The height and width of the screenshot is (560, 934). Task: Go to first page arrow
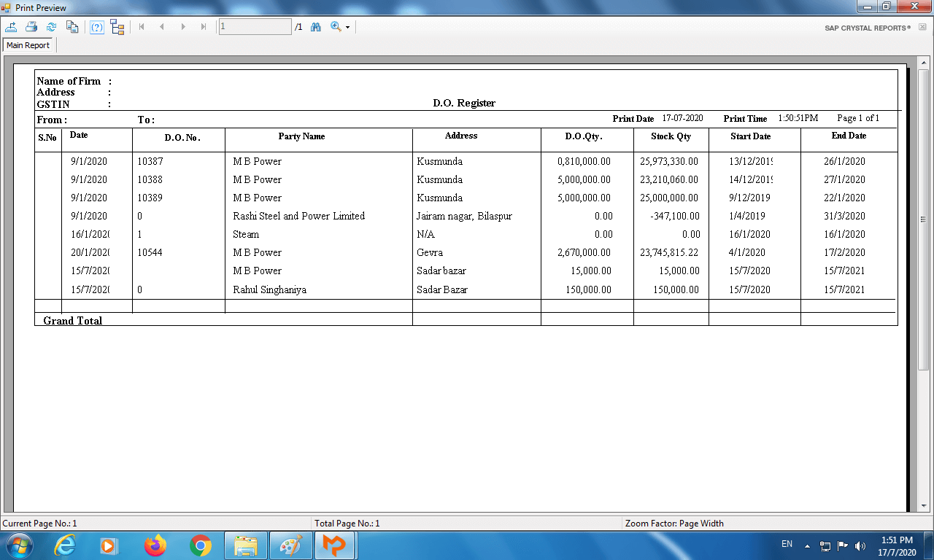(142, 27)
